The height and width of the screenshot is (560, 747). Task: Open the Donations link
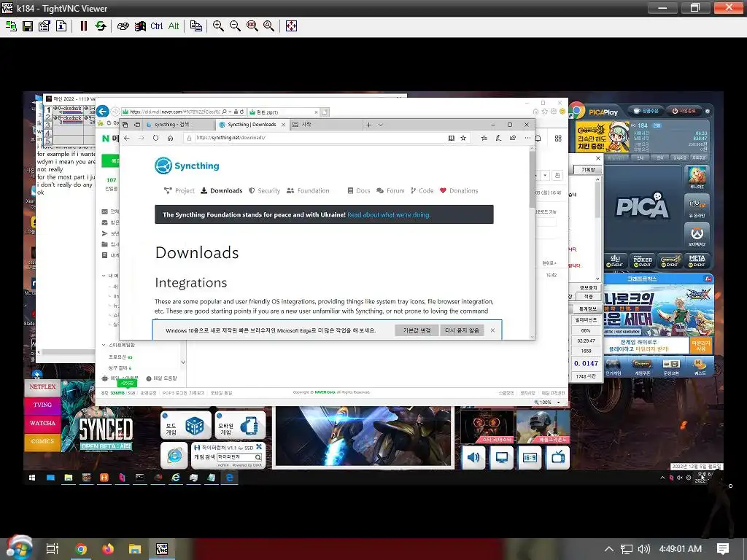(459, 190)
